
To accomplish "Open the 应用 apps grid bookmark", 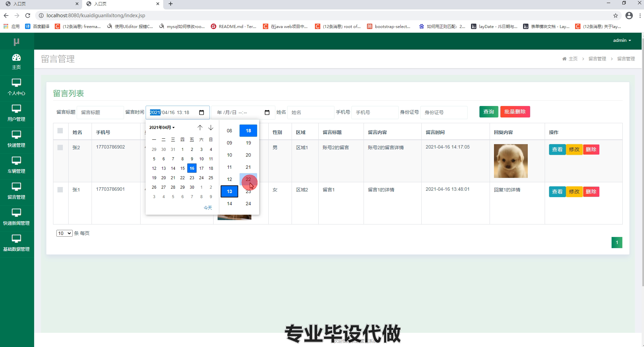I will click(x=11, y=26).
